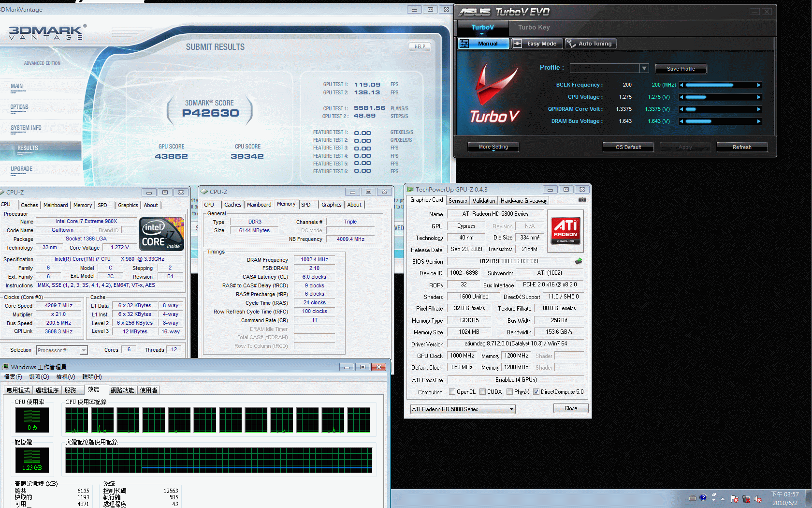Click the Show desktop button on the taskbar
Viewport: 812px width, 508px height.
(x=808, y=499)
